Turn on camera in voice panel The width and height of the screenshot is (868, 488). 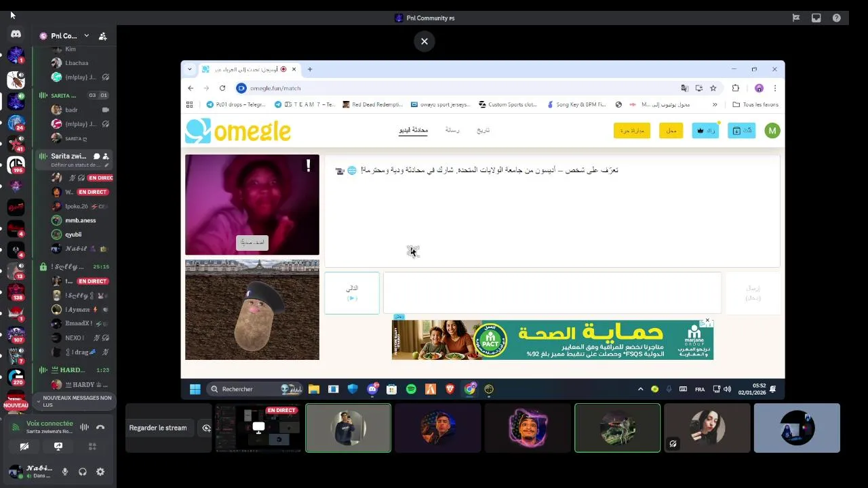24,447
